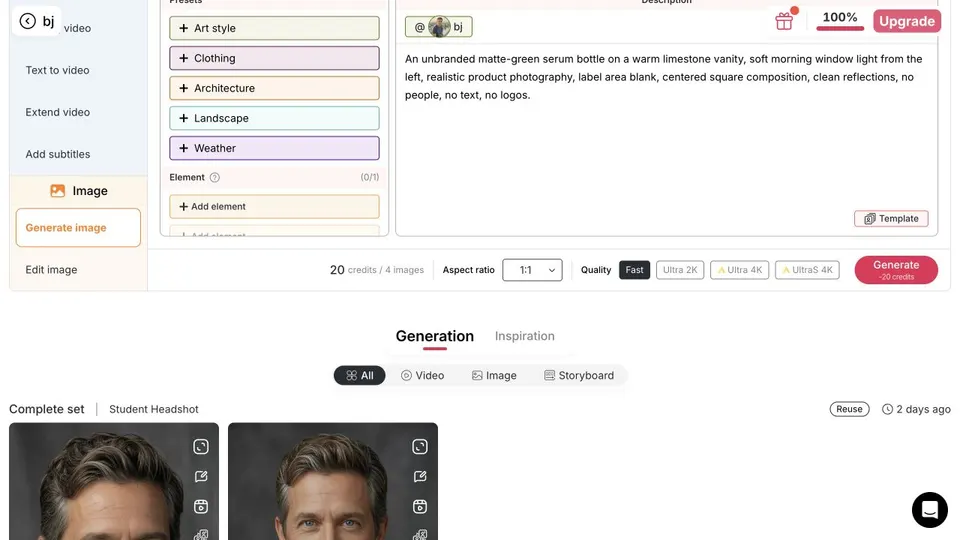Filter generations by Video
The image size is (960, 540).
pyautogui.click(x=422, y=376)
